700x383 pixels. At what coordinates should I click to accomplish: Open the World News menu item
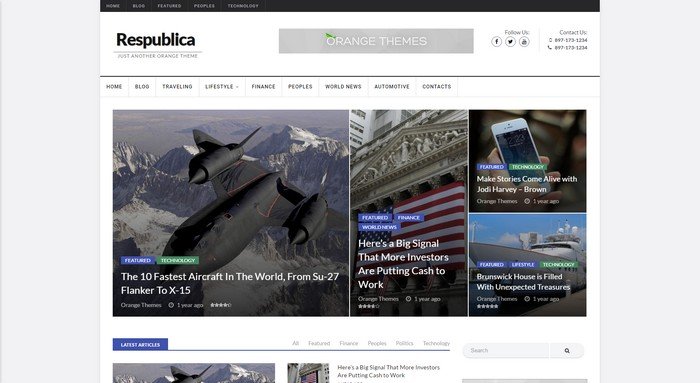(343, 87)
